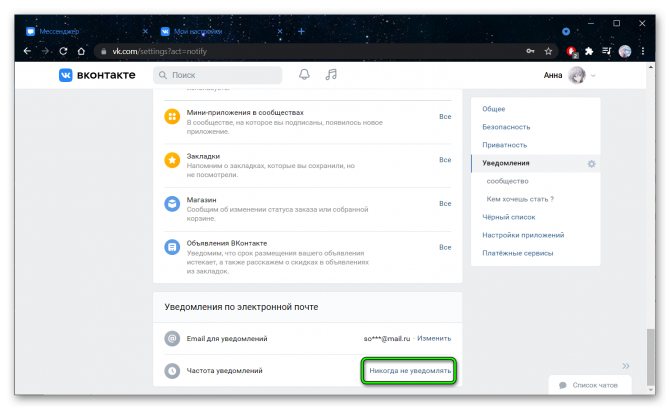Click the double-chevron collapse icon above chat list
The height and width of the screenshot is (410, 670).
pos(626,366)
